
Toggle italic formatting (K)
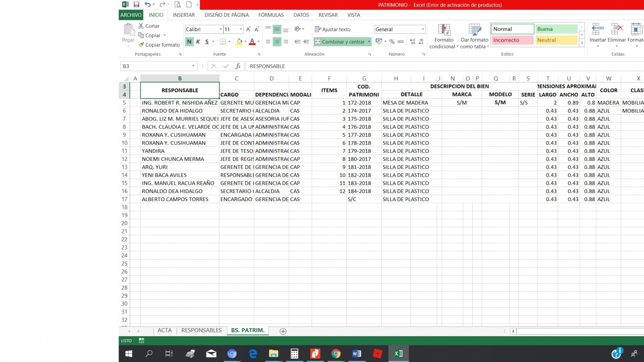click(198, 42)
